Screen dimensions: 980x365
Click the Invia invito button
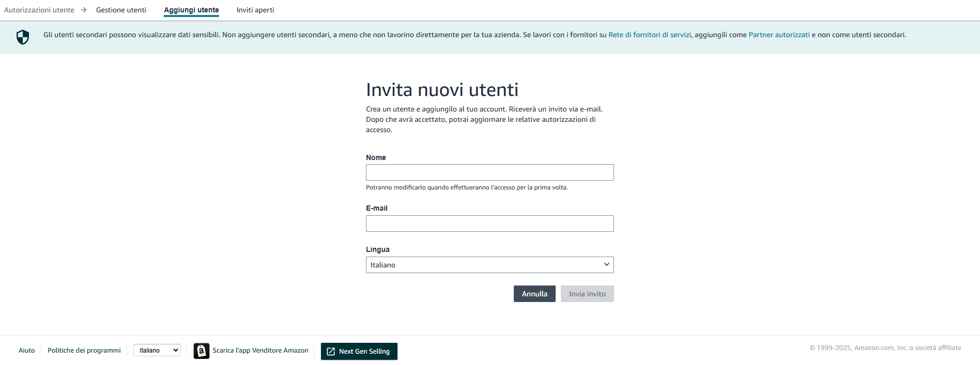pos(587,294)
